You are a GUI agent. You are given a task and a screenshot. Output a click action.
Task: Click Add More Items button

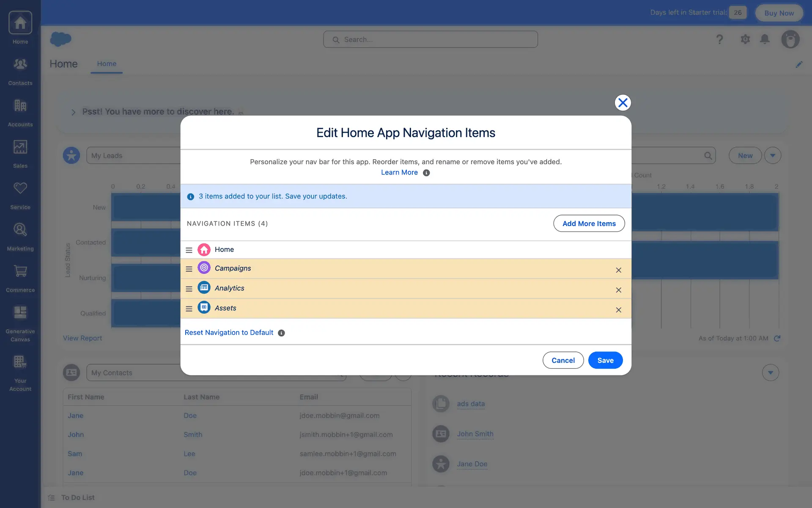coord(589,224)
